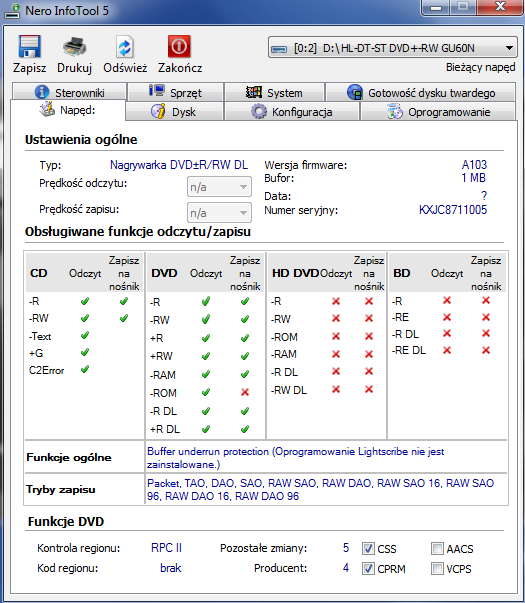Click the Data value question mark
Screen dimensions: 525x603
coord(484,196)
